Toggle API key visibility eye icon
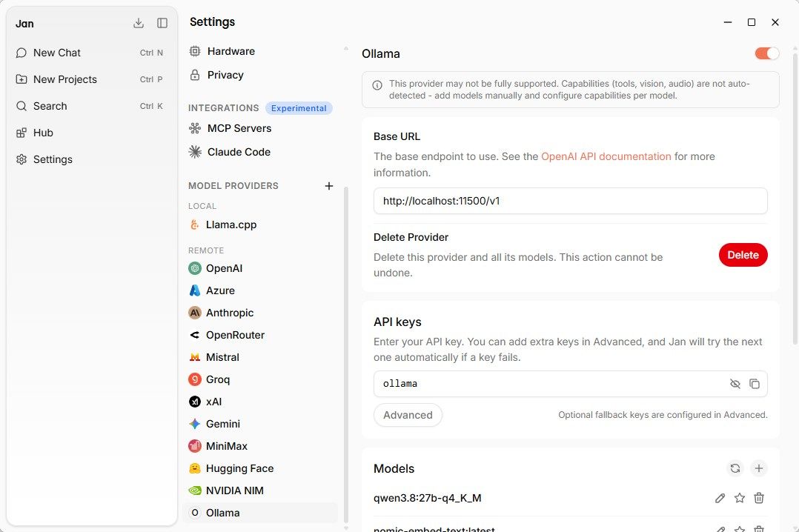 (735, 384)
